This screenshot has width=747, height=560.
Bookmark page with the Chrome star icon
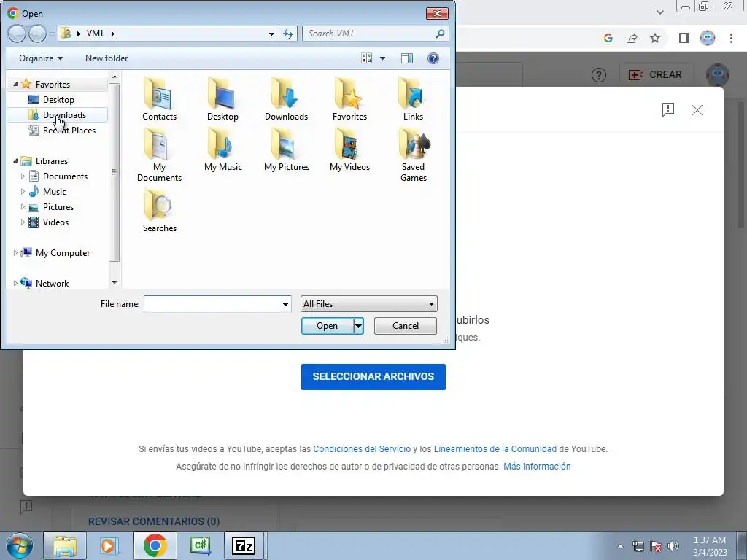tap(655, 38)
